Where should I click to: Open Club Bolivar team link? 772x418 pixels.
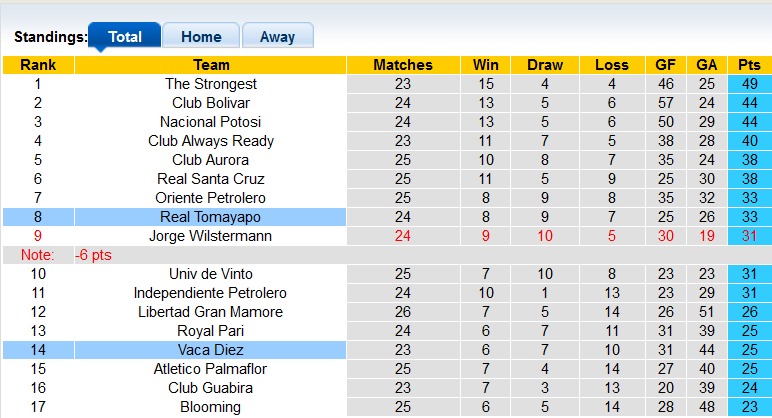(211, 103)
